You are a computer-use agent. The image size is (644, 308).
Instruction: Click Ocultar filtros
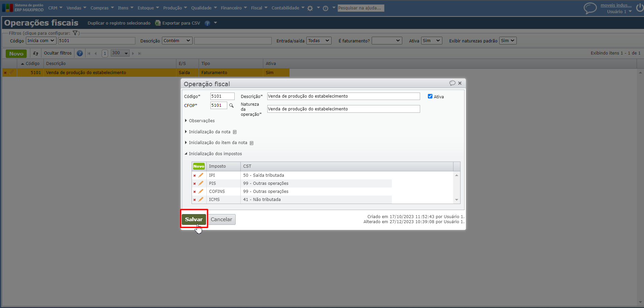point(58,53)
